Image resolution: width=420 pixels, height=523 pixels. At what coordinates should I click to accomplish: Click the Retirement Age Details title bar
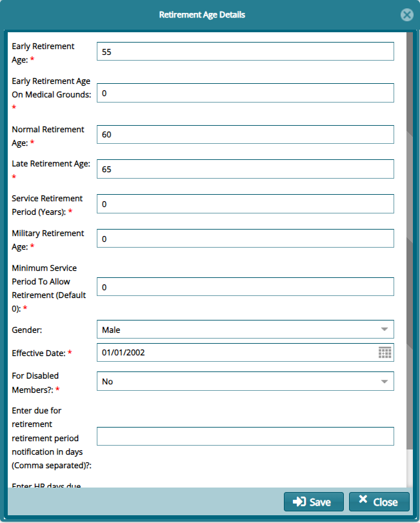(x=202, y=14)
